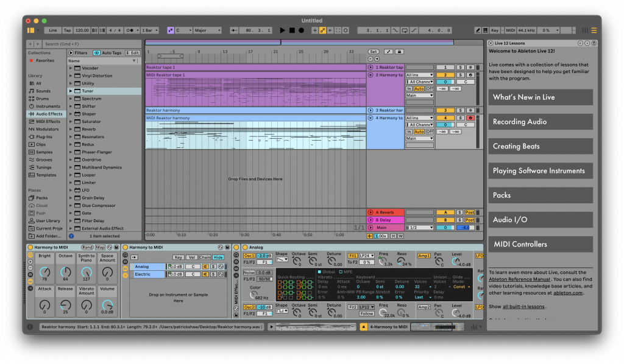Toggle the Osc1 switch in Analog

[x=249, y=256]
